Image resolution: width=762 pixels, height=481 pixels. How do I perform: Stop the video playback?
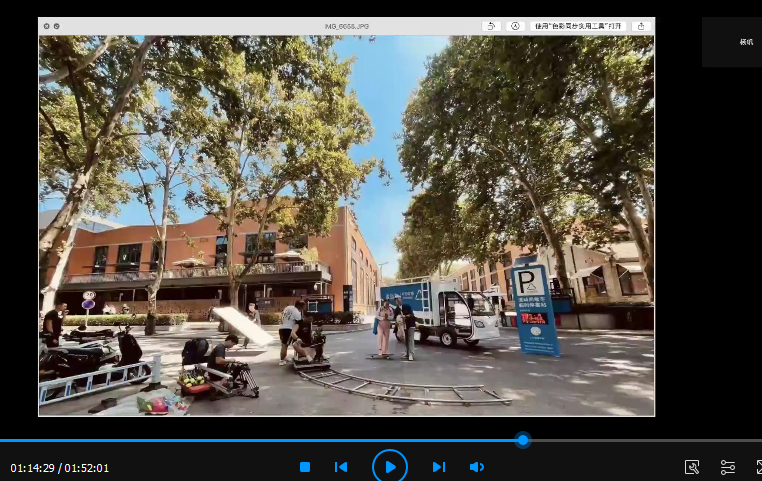point(305,467)
